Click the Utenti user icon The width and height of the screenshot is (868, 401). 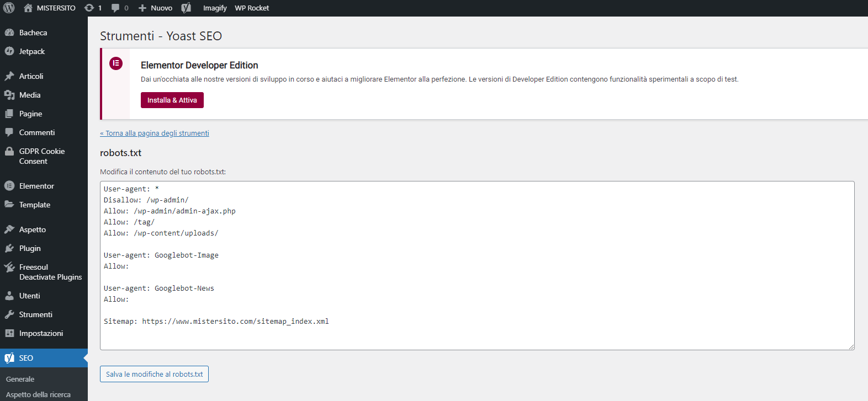9,296
